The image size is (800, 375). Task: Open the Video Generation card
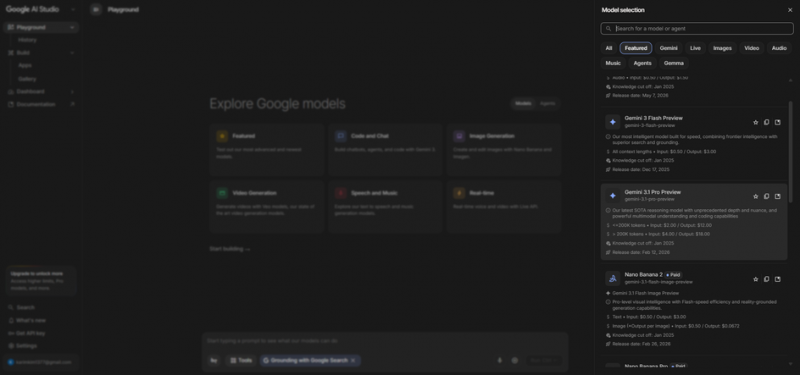267,207
